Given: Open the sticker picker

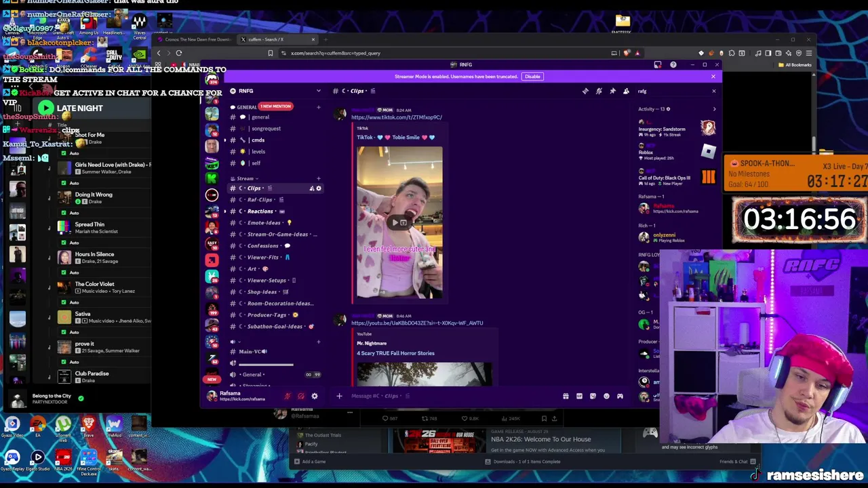Looking at the screenshot, I should 593,396.
